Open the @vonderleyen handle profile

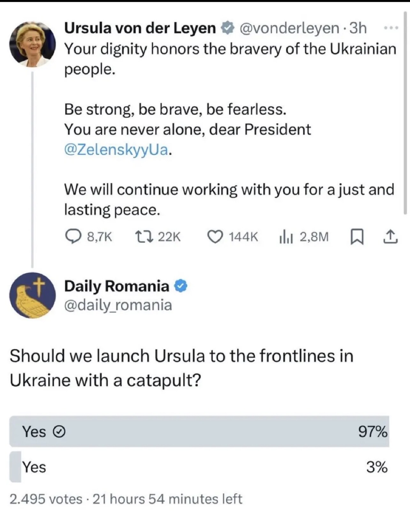[x=289, y=28]
